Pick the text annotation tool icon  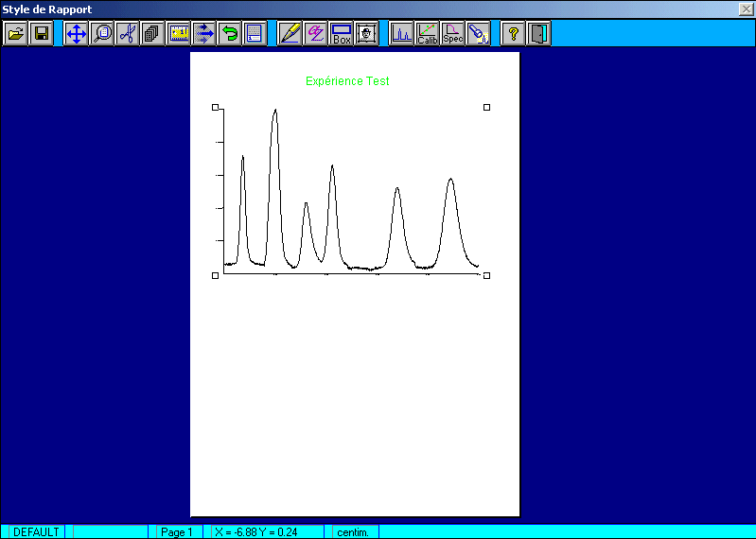(x=316, y=34)
